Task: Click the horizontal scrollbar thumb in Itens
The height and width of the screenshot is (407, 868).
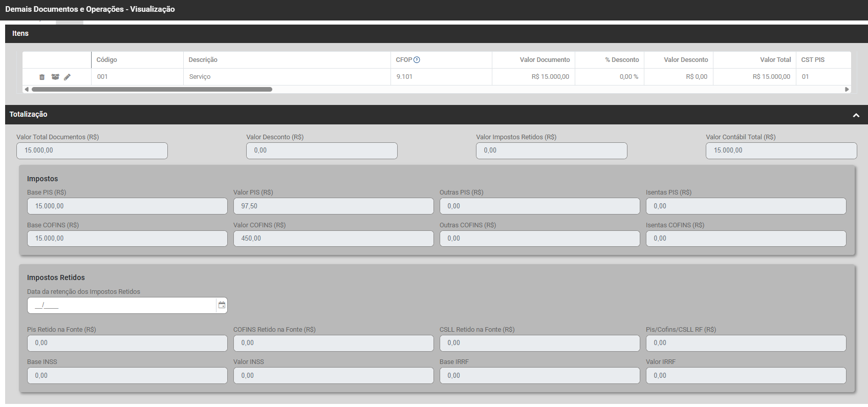Action: [152, 89]
